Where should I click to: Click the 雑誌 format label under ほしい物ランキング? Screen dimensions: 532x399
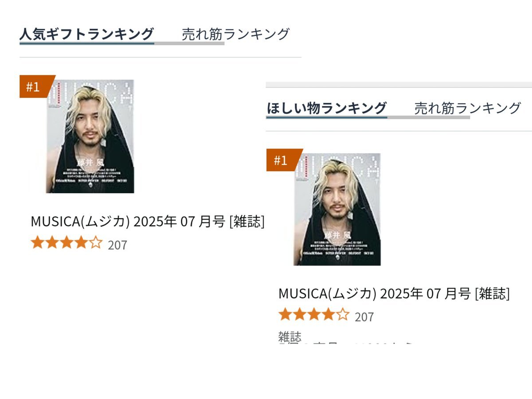click(290, 336)
